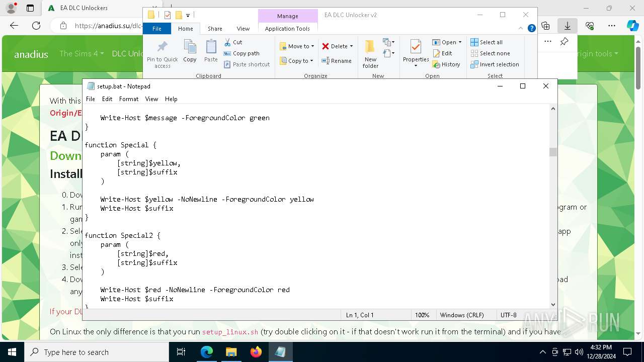Open Notepad File menu
644x362 pixels.
pyautogui.click(x=91, y=99)
